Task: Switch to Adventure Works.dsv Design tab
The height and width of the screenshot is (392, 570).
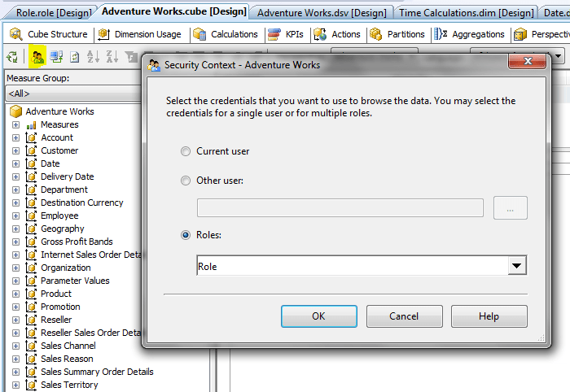Action: 322,13
